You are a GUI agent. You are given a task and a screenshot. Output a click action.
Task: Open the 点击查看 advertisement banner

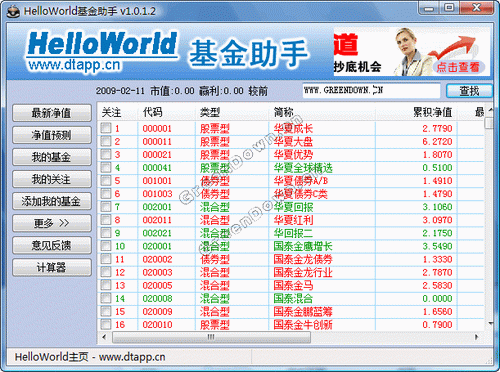click(x=412, y=52)
